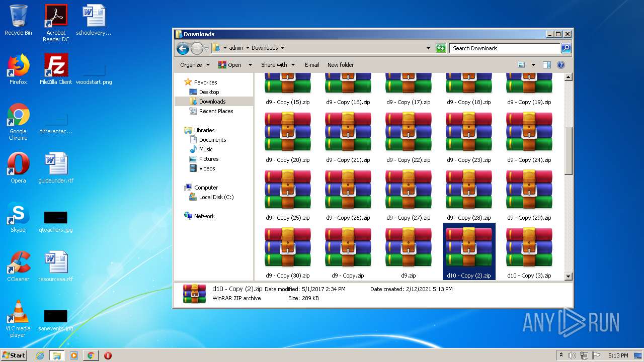Select Desktop under Favorites

tap(209, 92)
